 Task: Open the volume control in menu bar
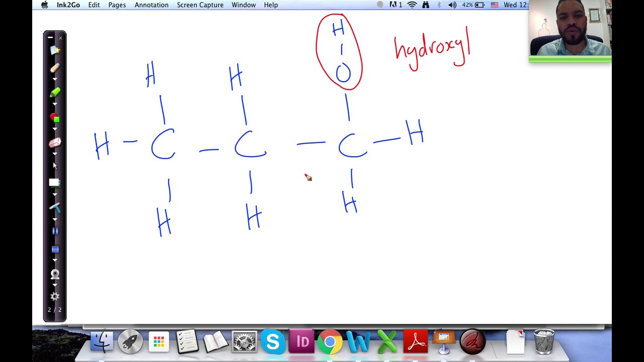point(452,5)
